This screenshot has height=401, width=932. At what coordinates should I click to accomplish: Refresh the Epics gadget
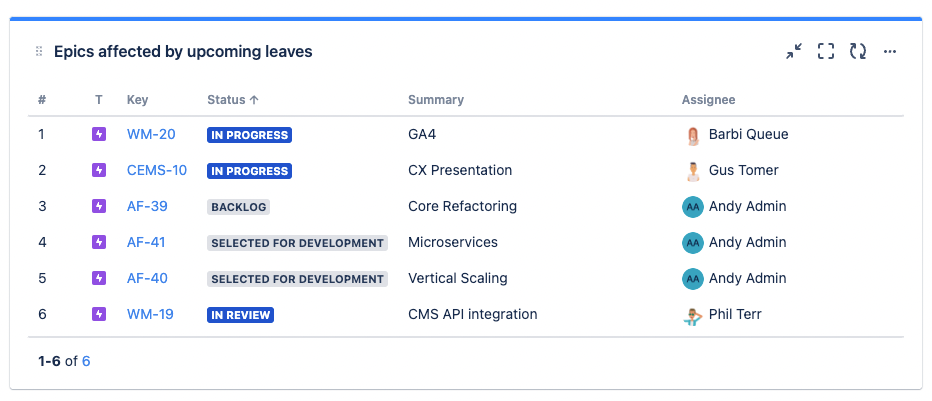click(858, 51)
